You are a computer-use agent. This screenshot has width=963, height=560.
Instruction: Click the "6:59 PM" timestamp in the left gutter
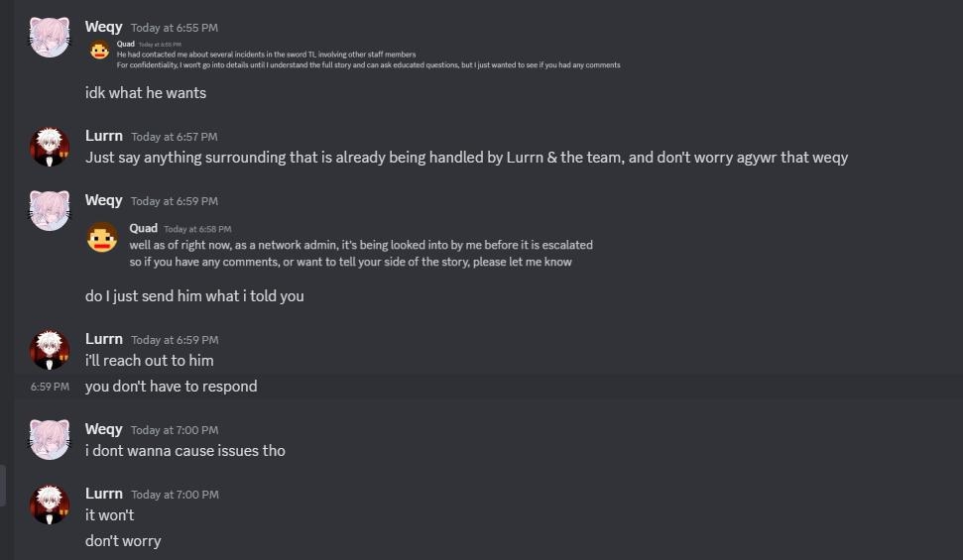click(x=50, y=387)
